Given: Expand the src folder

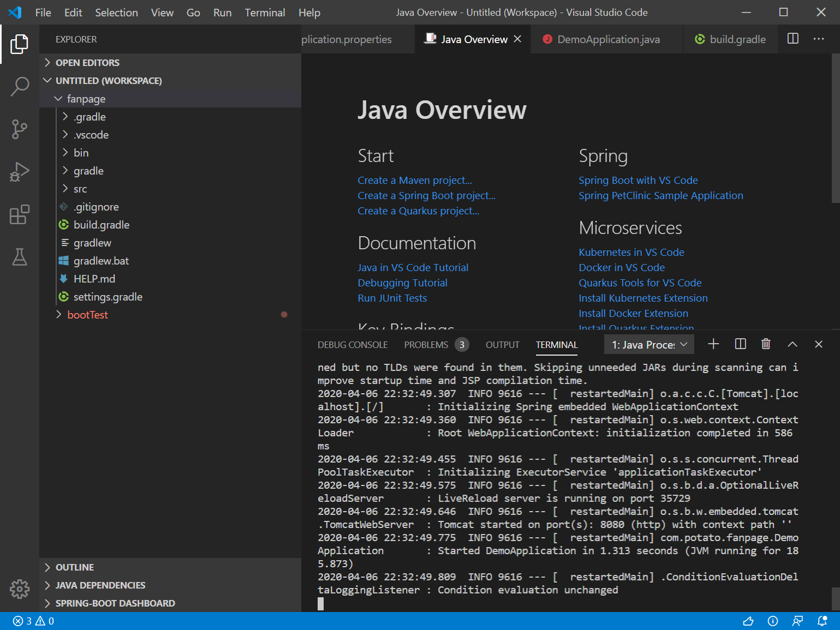Looking at the screenshot, I should tap(170, 189).
